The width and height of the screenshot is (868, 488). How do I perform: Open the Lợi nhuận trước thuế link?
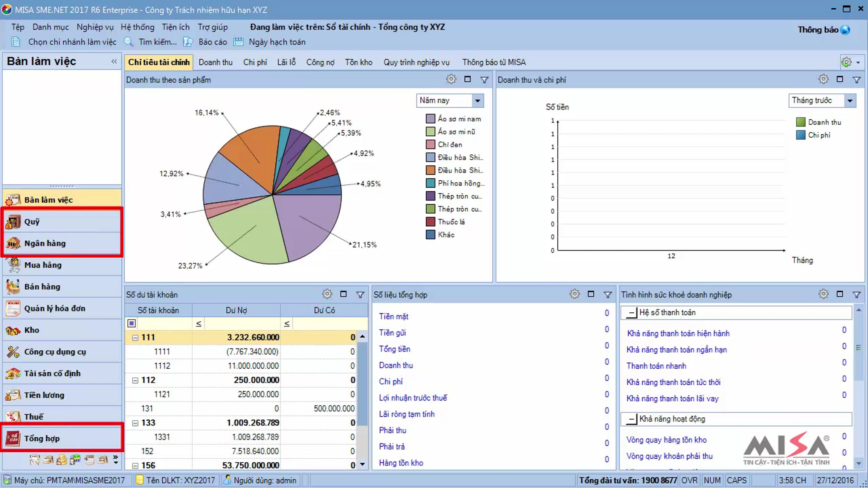click(x=413, y=398)
